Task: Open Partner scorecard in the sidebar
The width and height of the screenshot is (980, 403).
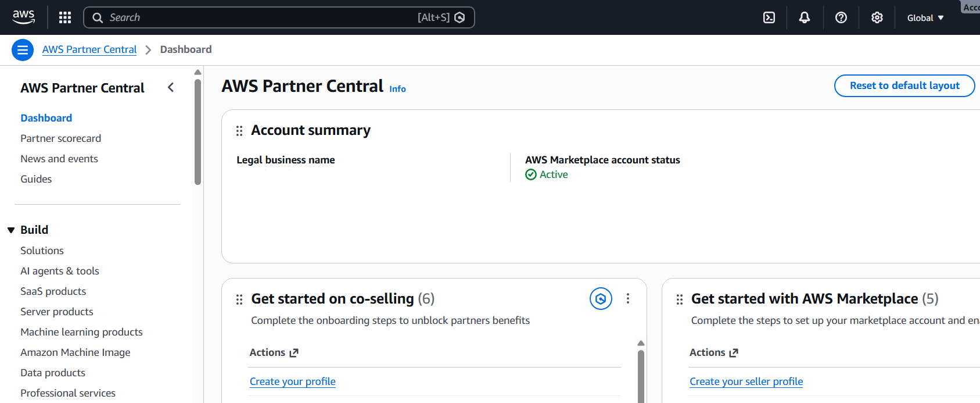Action: coord(60,138)
